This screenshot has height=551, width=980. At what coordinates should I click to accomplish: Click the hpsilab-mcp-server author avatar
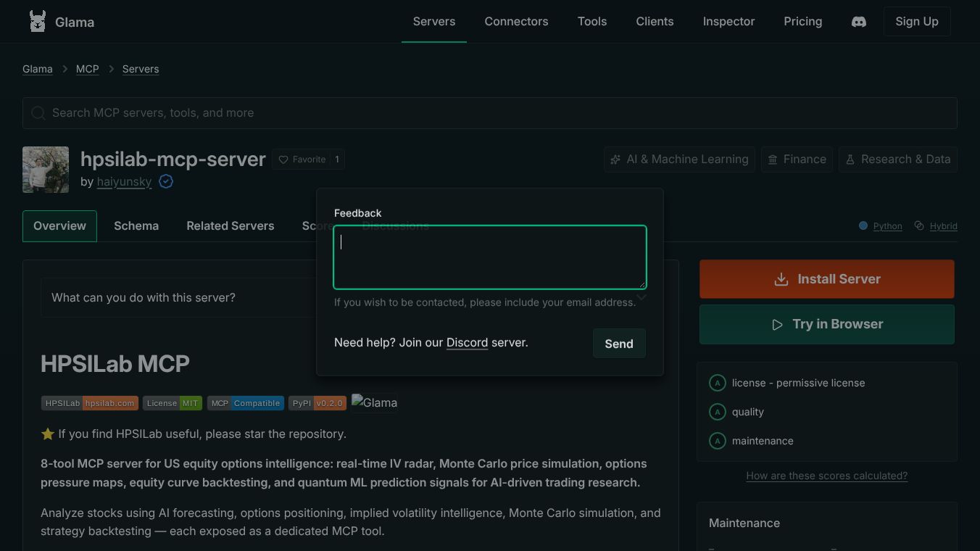[x=46, y=170]
